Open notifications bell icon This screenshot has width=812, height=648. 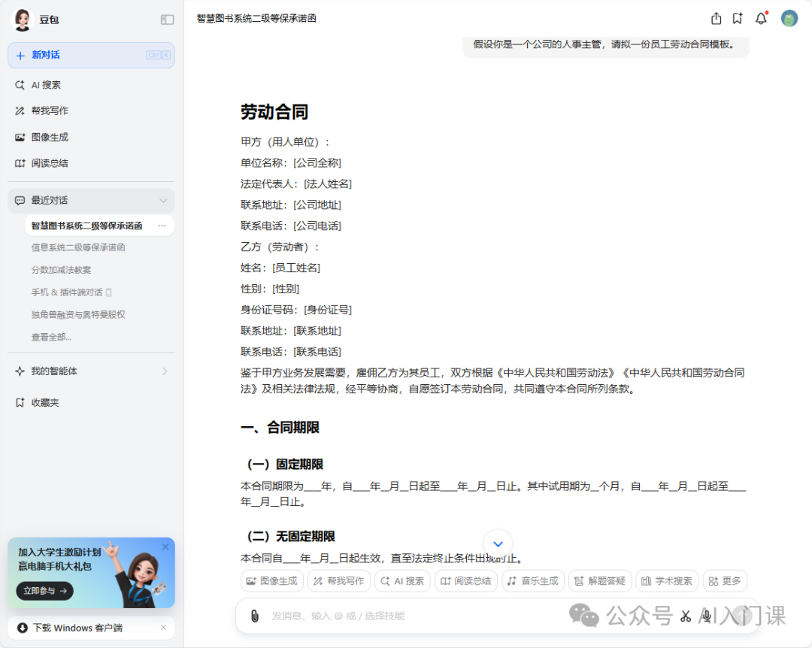click(761, 19)
